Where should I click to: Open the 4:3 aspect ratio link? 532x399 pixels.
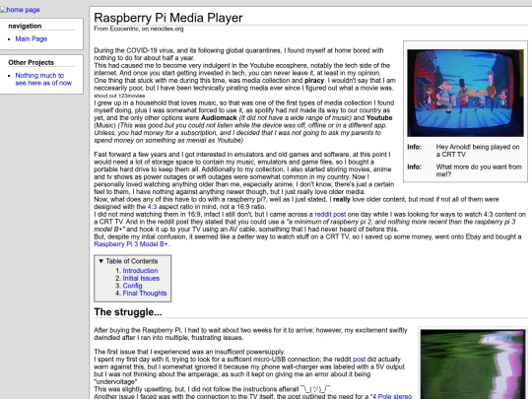tap(152, 207)
